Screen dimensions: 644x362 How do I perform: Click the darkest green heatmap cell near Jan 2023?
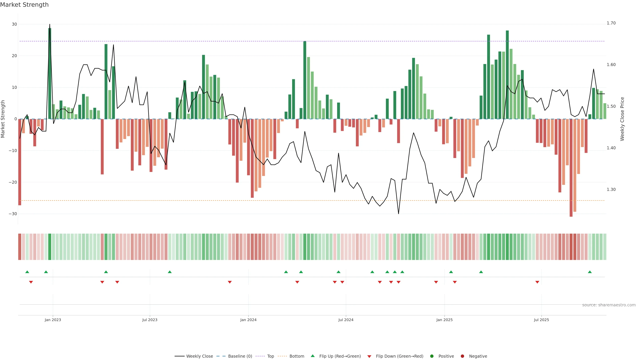pyautogui.click(x=50, y=247)
